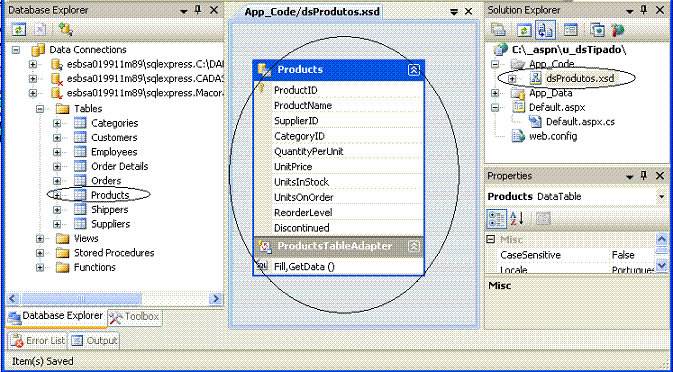This screenshot has width=673, height=372.
Task: Click Refresh icon in Solution Explorer toolbar
Action: pyautogui.click(x=524, y=30)
